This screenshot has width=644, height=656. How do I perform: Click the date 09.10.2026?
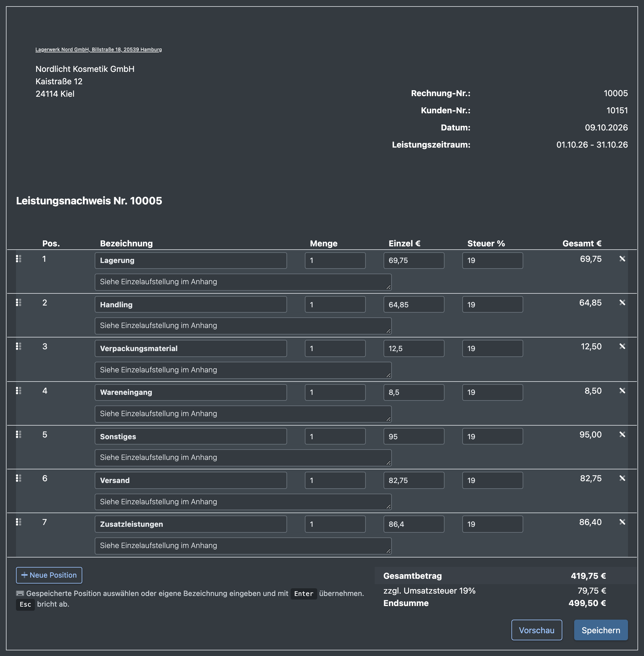pos(606,127)
